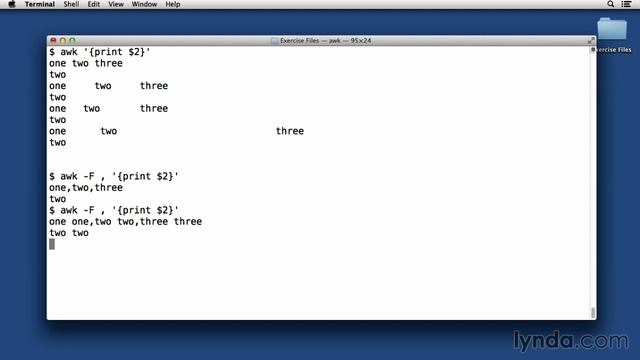Open the Apple menu

[12, 4]
